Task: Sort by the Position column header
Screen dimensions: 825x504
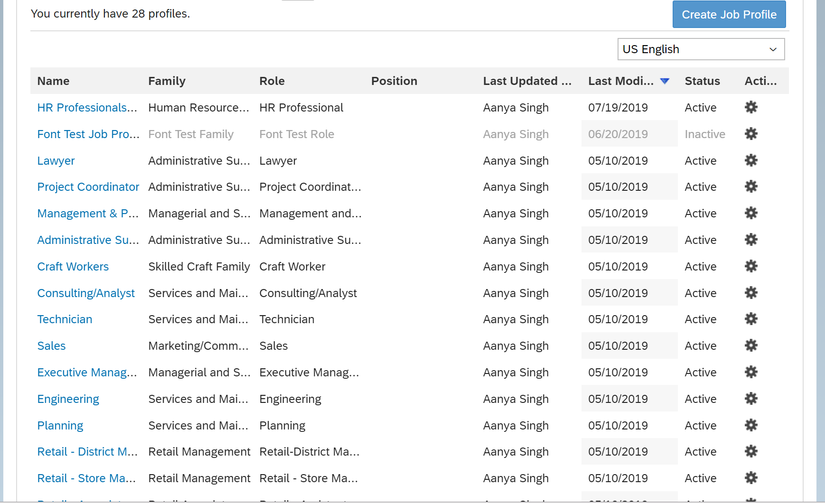Action: 394,81
